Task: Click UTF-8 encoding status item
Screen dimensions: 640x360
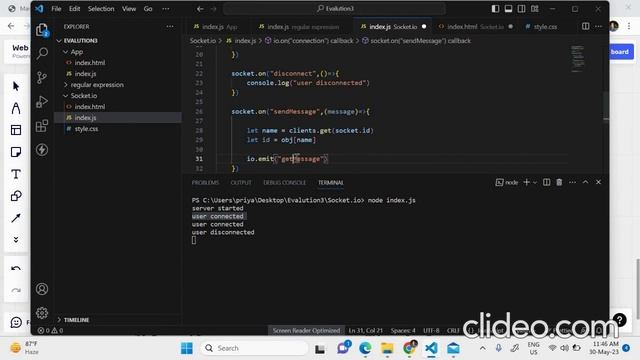Action: (x=431, y=330)
